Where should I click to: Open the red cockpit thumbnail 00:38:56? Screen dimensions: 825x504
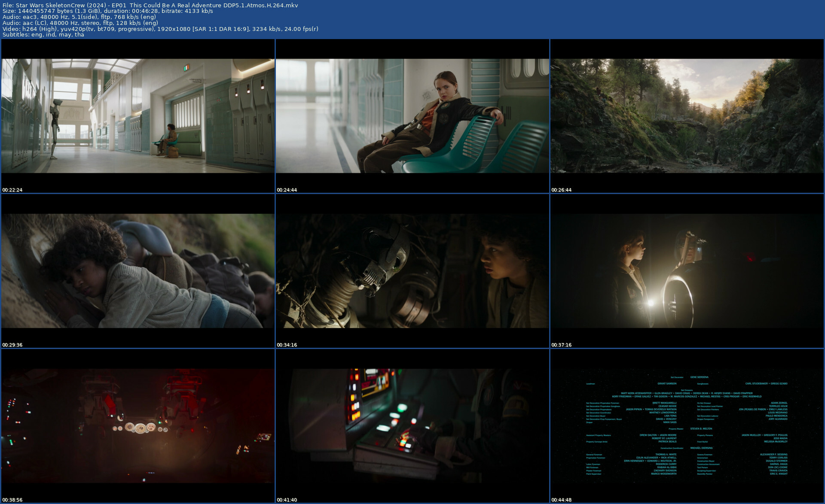[138, 426]
